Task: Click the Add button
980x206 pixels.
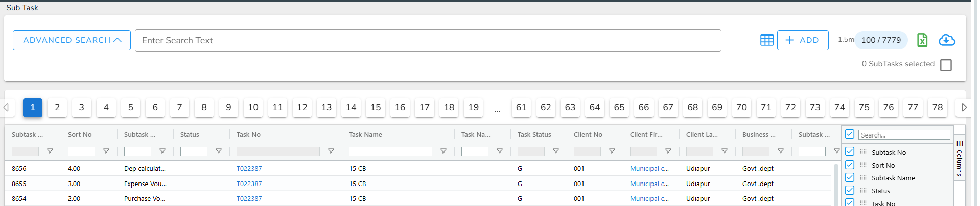Action: point(802,40)
